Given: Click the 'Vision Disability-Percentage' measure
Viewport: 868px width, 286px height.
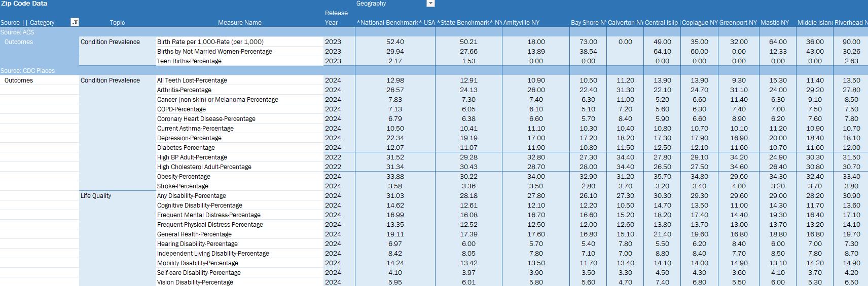Looking at the screenshot, I should click(195, 282).
